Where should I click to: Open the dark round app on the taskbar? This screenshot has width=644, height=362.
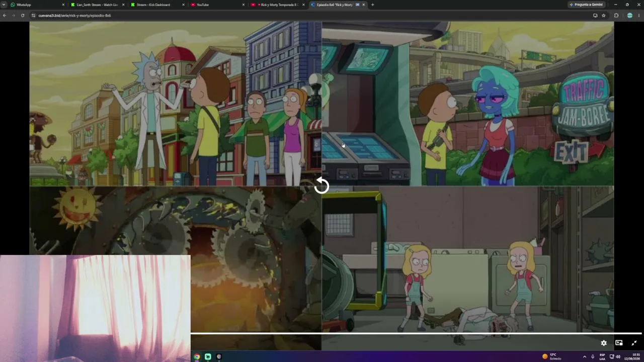coord(219,356)
